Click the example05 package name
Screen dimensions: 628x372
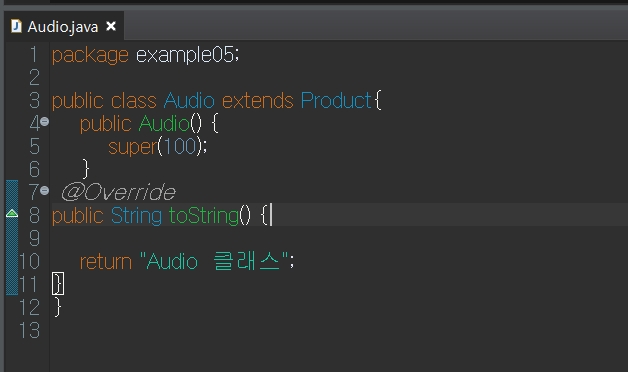click(185, 55)
